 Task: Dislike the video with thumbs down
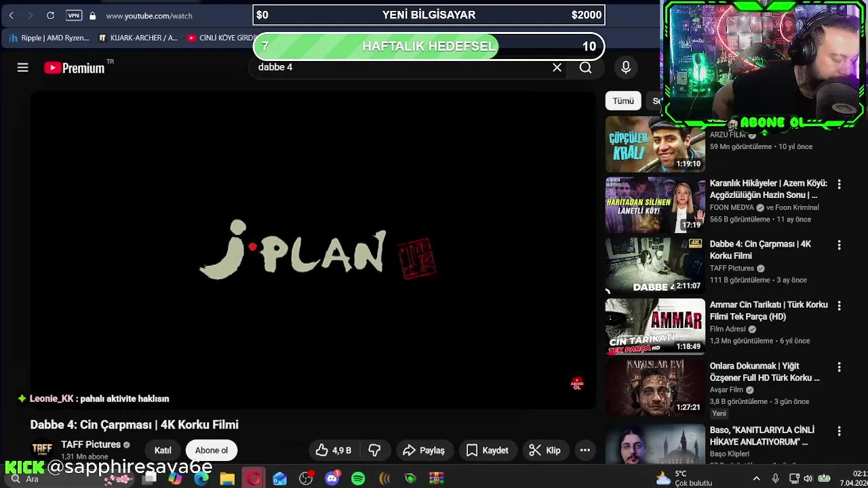(374, 450)
